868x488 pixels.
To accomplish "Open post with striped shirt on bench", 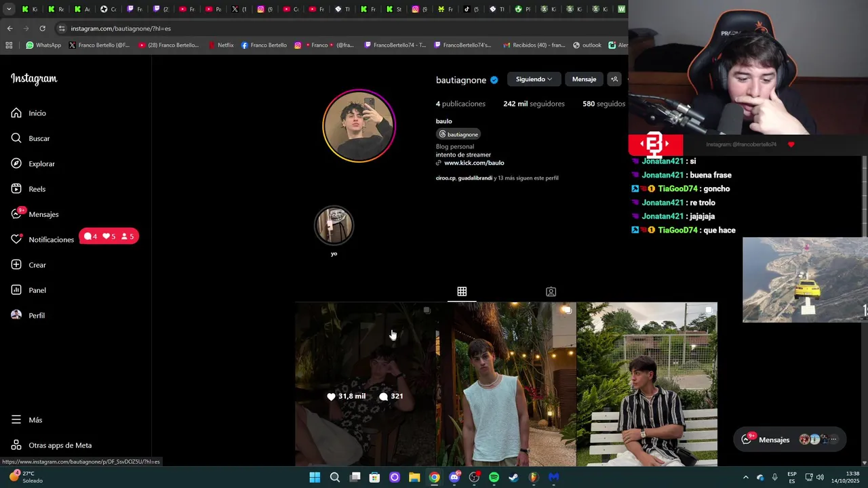I will click(647, 384).
